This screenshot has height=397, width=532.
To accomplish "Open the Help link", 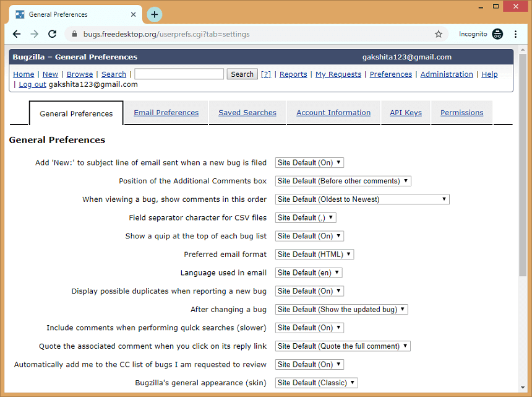I will [x=489, y=74].
